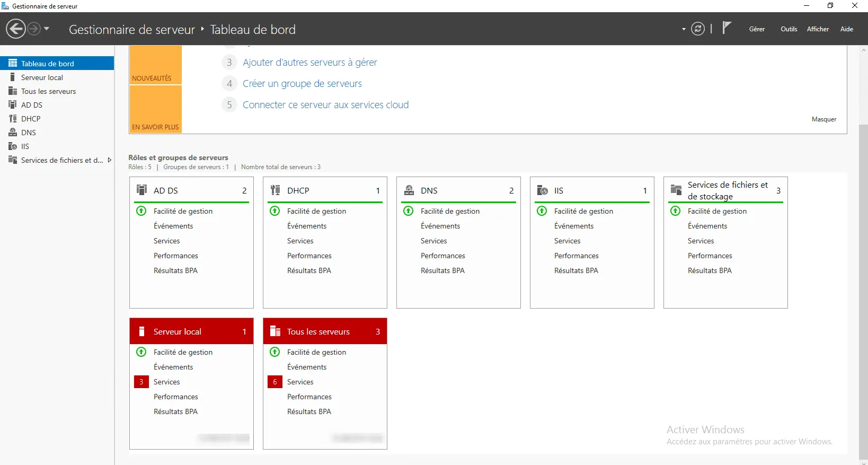The height and width of the screenshot is (465, 868).
Task: Select Serveur local in the sidebar
Action: [42, 77]
